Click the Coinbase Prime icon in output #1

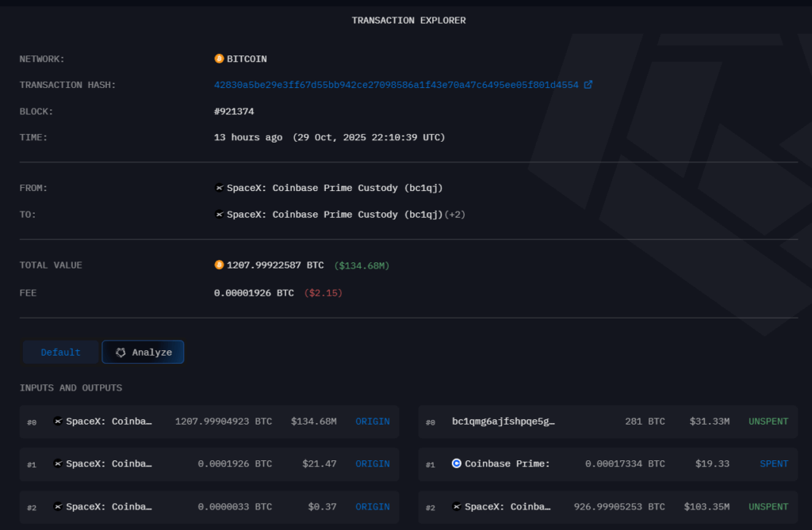click(x=457, y=463)
